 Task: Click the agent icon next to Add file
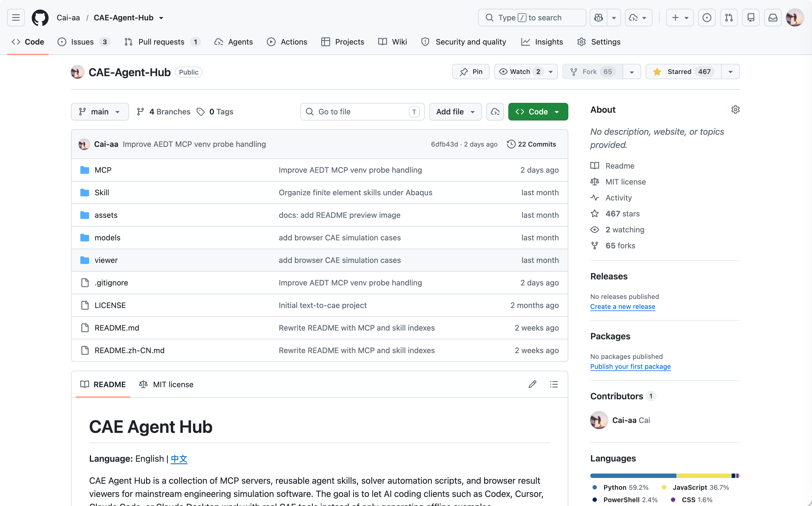click(495, 111)
